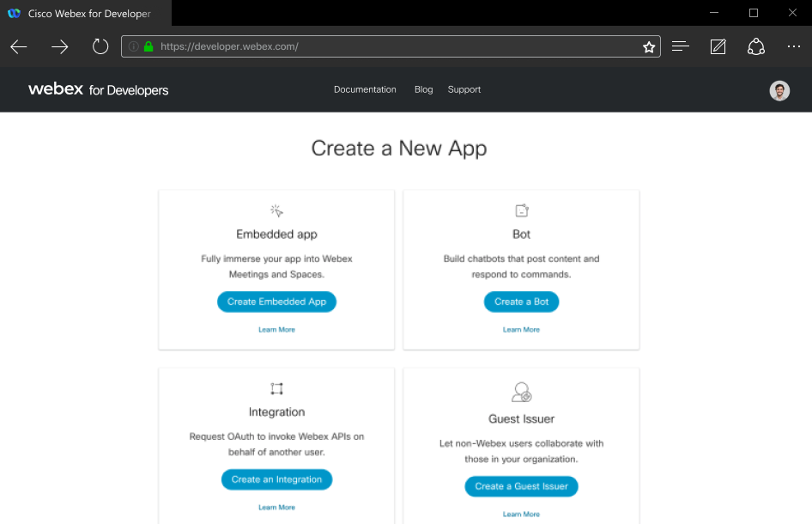Open the Blog navigation link
This screenshot has width=812, height=524.
click(x=423, y=89)
